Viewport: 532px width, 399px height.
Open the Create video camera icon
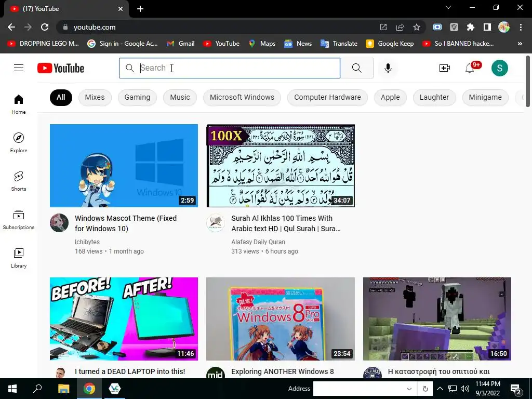click(x=445, y=68)
